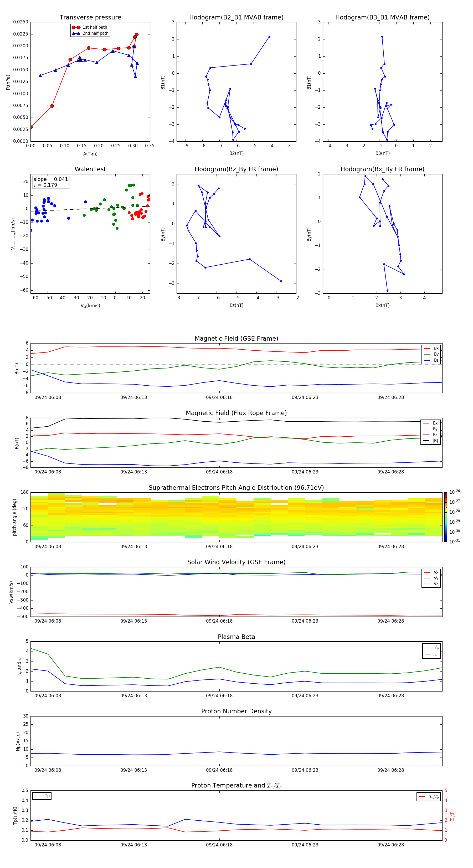This screenshot has width=473, height=868.
Task: Click the Vx legend entry in Solar Wind panel
Action: point(431,572)
